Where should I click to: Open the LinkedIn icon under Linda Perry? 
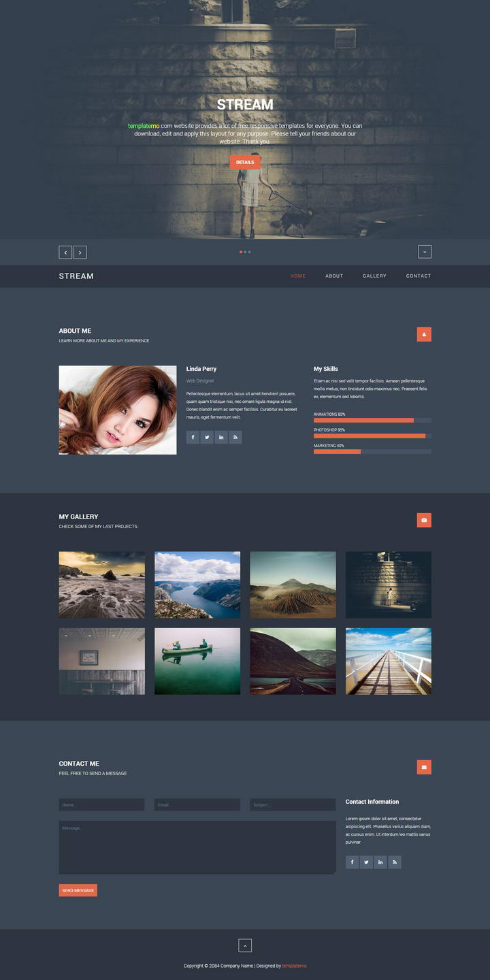coord(221,437)
